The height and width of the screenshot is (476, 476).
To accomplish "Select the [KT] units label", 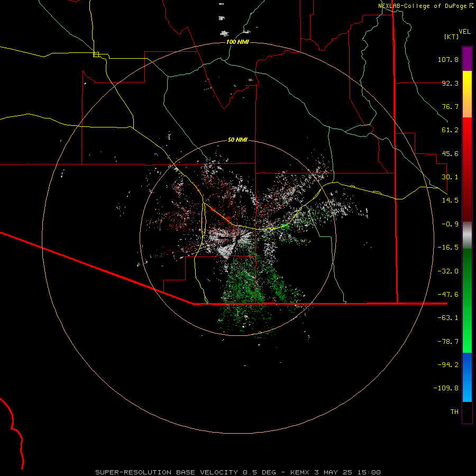I will click(452, 36).
